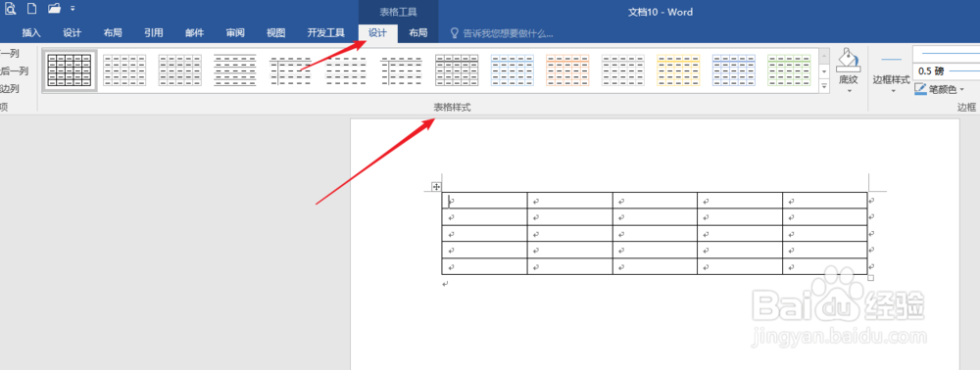Click the 表格样式 group label
This screenshot has width=980, height=370.
pos(453,108)
